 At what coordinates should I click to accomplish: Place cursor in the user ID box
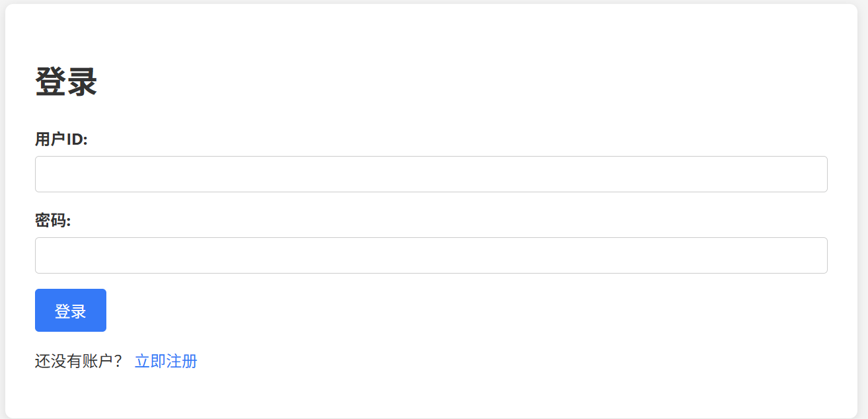431,174
